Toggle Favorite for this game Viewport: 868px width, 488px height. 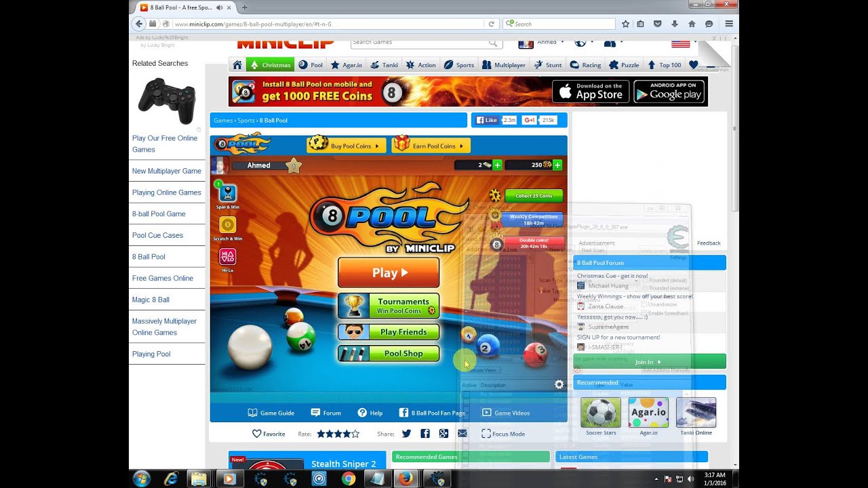pyautogui.click(x=269, y=434)
